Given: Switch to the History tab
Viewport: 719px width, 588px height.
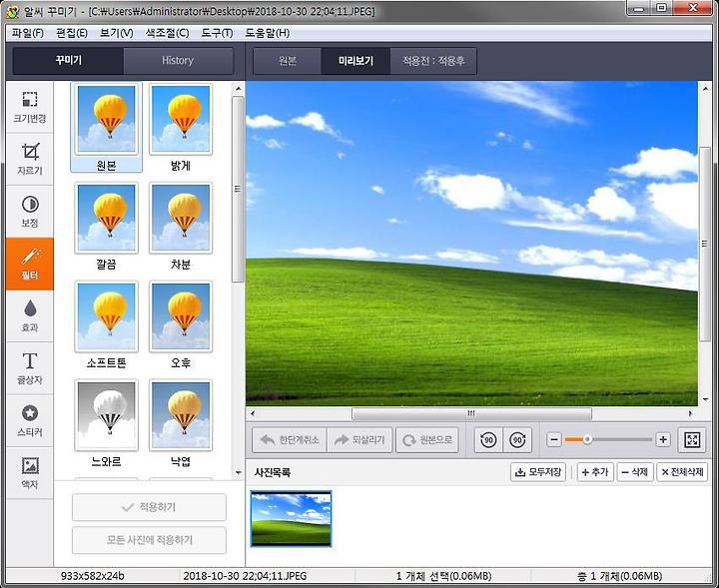Looking at the screenshot, I should 178,61.
